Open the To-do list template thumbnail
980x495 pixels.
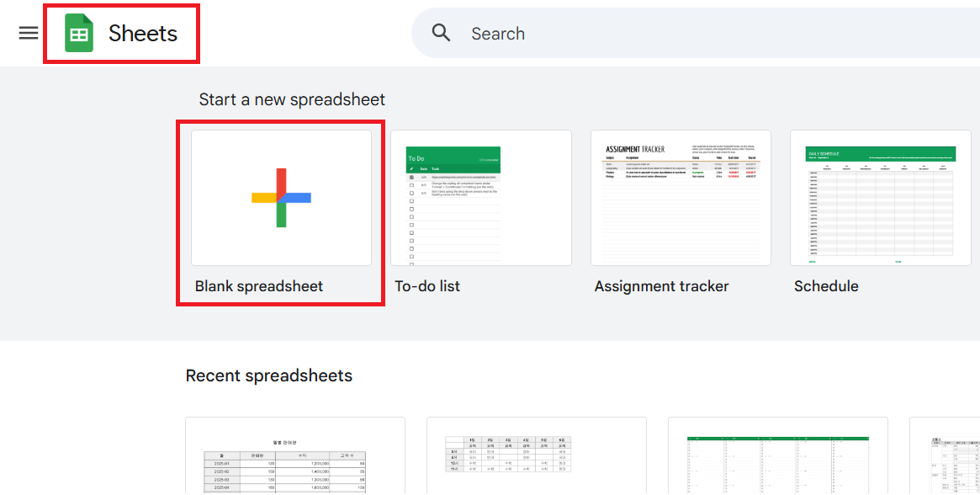pyautogui.click(x=481, y=198)
